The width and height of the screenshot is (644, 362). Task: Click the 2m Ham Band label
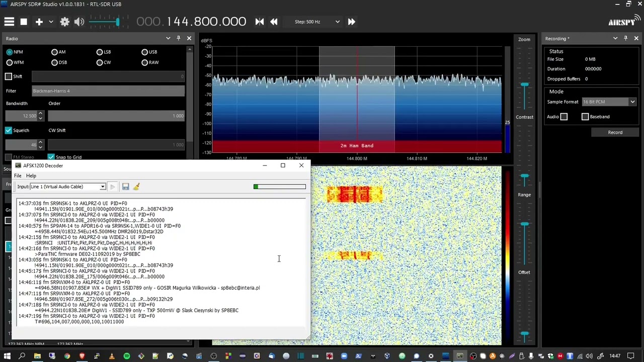click(x=357, y=146)
